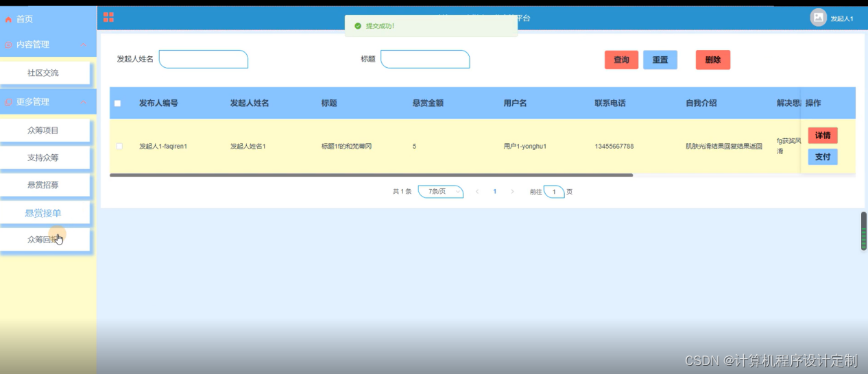868x374 pixels.
Task: Check the row checkbox for 发起人1-faqiren1
Action: [x=119, y=146]
